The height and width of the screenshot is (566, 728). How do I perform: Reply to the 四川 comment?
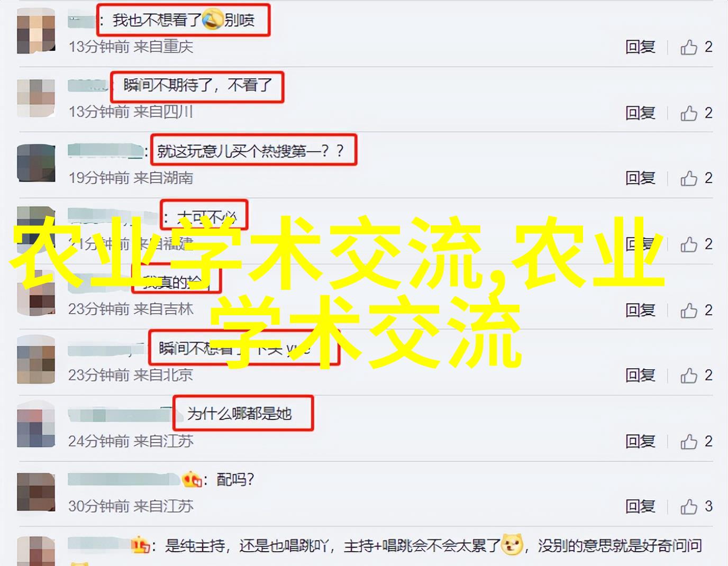pos(640,113)
